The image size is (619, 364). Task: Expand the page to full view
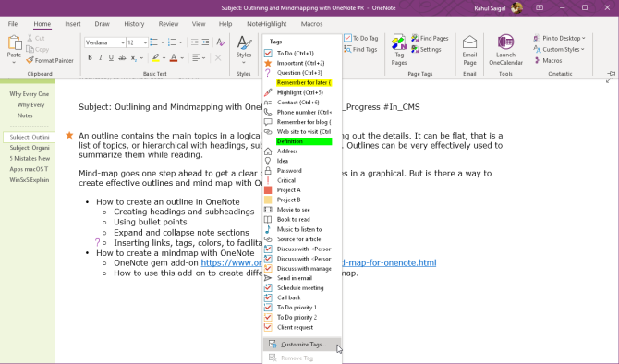pyautogui.click(x=608, y=80)
